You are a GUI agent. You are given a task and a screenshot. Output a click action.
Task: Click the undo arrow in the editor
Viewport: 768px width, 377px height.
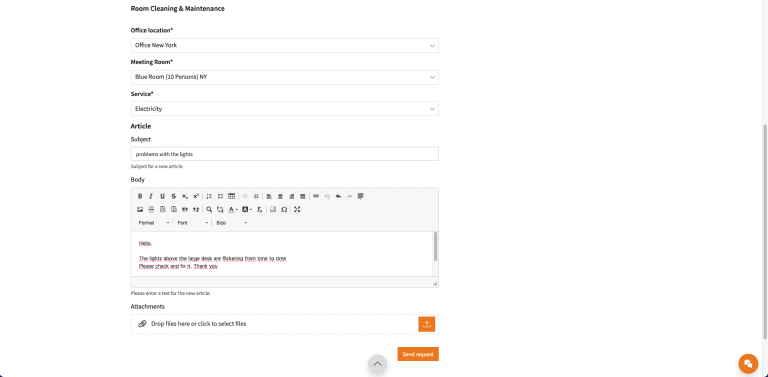pyautogui.click(x=338, y=196)
